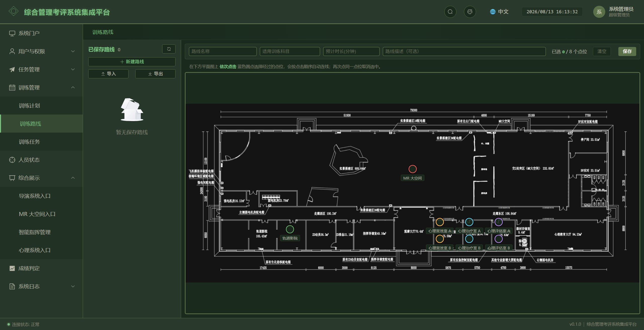Open 训练计划 submenu item
This screenshot has height=330, width=644.
(x=41, y=105)
